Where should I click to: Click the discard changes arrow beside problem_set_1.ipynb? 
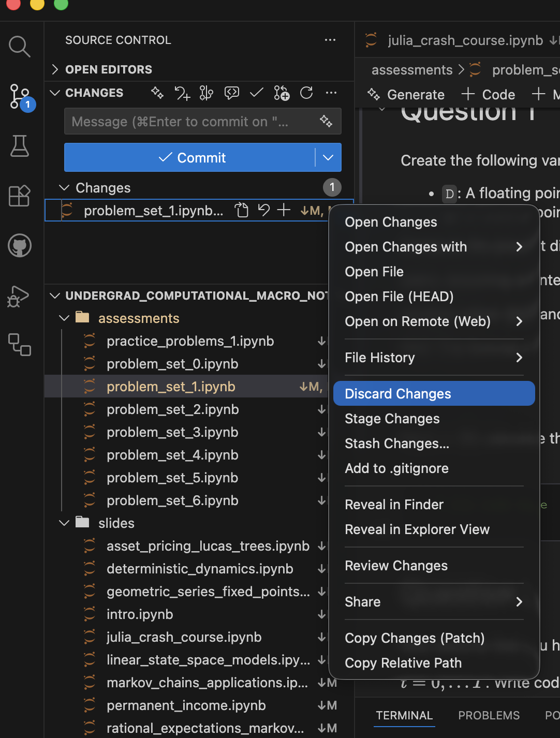coord(264,210)
